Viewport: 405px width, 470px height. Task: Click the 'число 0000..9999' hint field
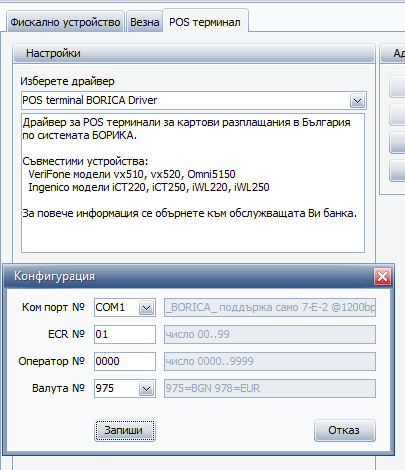tap(270, 361)
